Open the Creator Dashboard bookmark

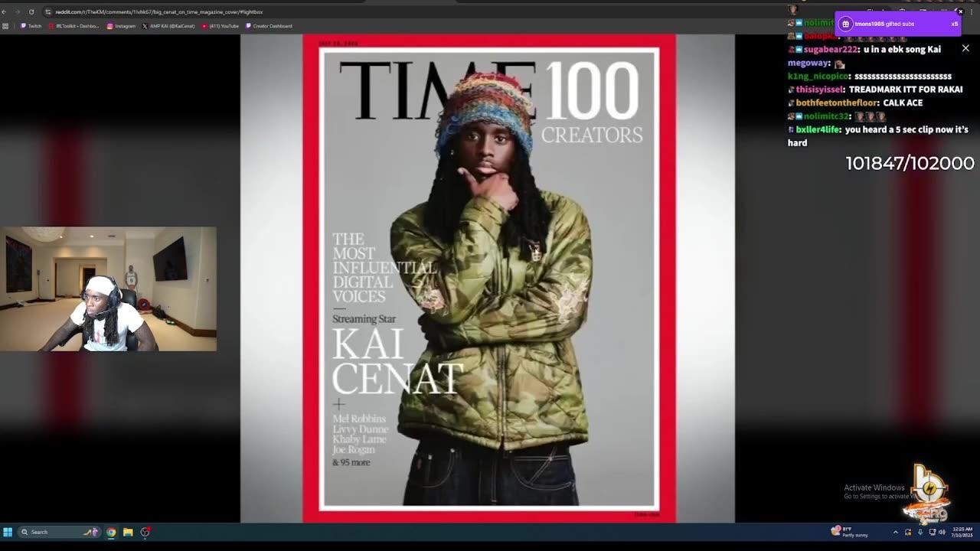pos(269,26)
